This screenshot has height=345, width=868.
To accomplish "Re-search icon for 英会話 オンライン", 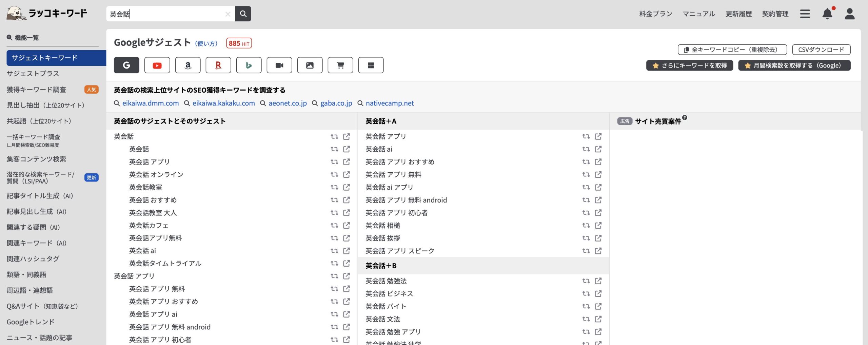I will (x=334, y=174).
